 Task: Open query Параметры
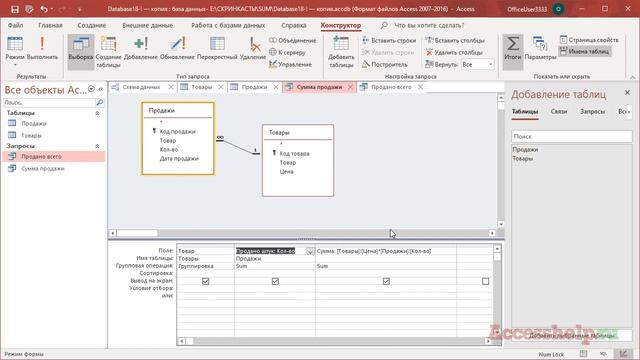click(540, 48)
